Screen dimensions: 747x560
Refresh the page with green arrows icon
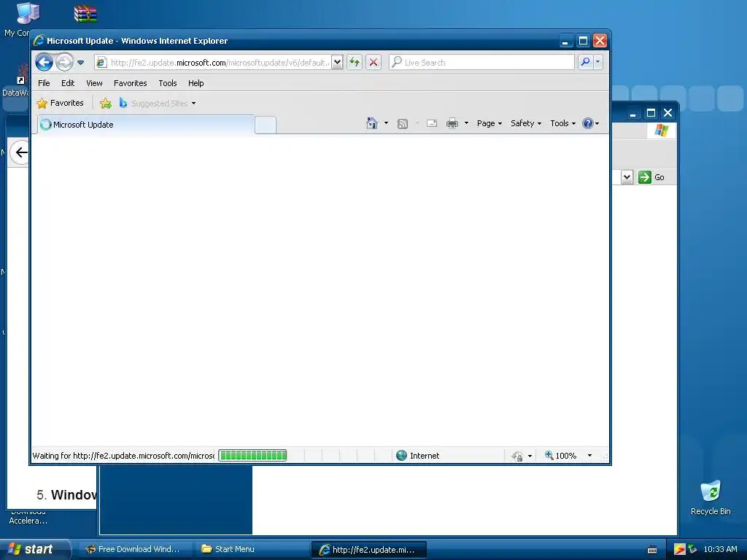pyautogui.click(x=355, y=63)
